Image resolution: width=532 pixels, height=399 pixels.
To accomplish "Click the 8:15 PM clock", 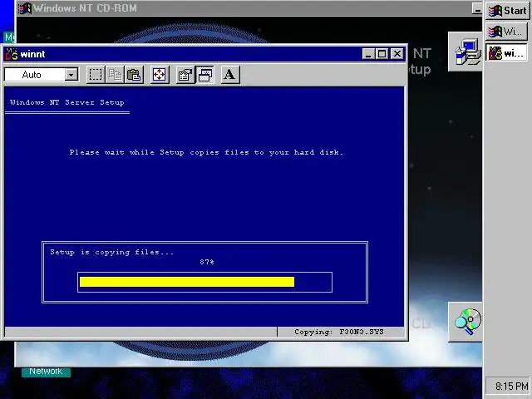I will (511, 386).
